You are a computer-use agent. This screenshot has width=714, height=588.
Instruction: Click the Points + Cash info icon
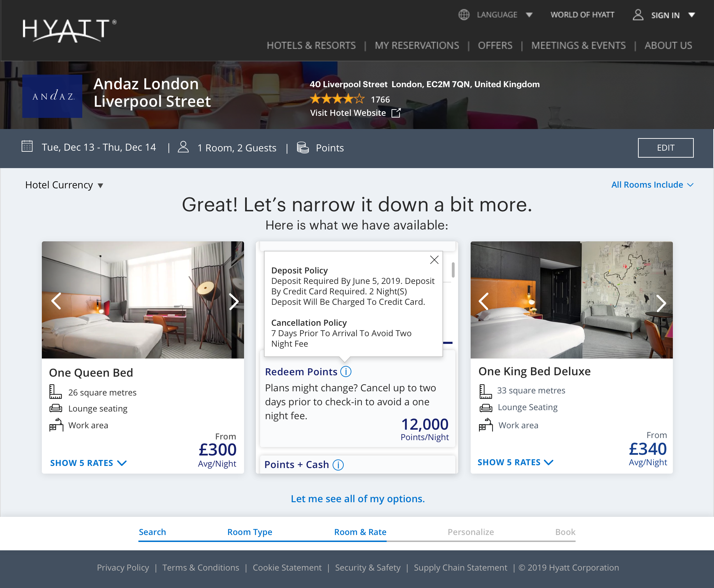tap(338, 465)
